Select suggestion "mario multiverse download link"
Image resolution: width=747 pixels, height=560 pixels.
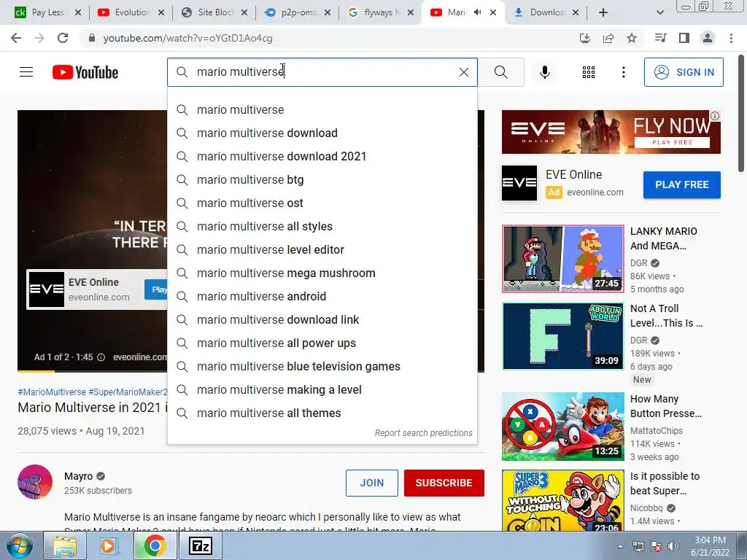click(322, 319)
